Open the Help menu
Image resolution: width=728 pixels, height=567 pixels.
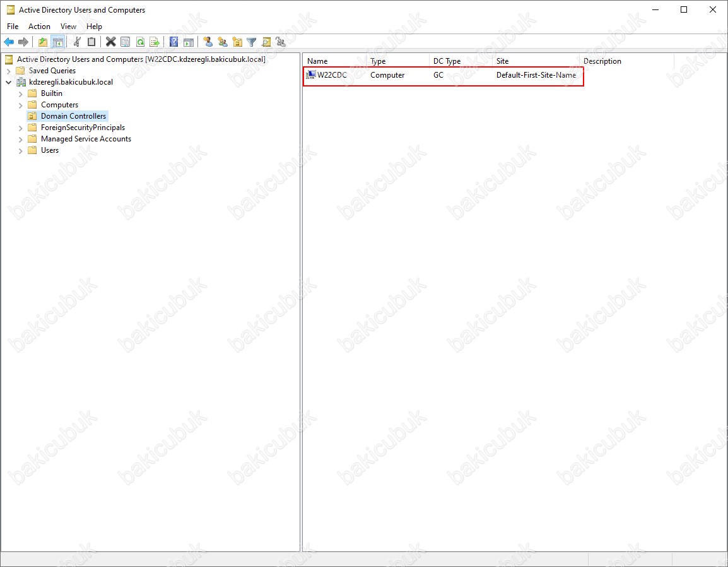(94, 27)
